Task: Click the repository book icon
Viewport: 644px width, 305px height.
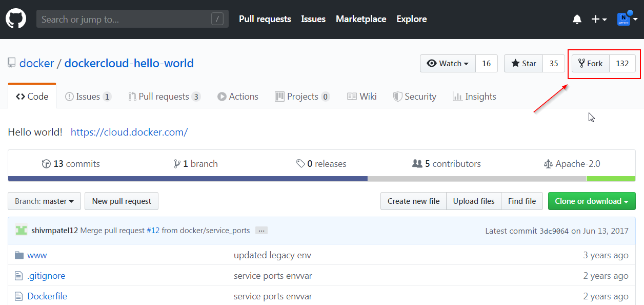Action: [11, 63]
